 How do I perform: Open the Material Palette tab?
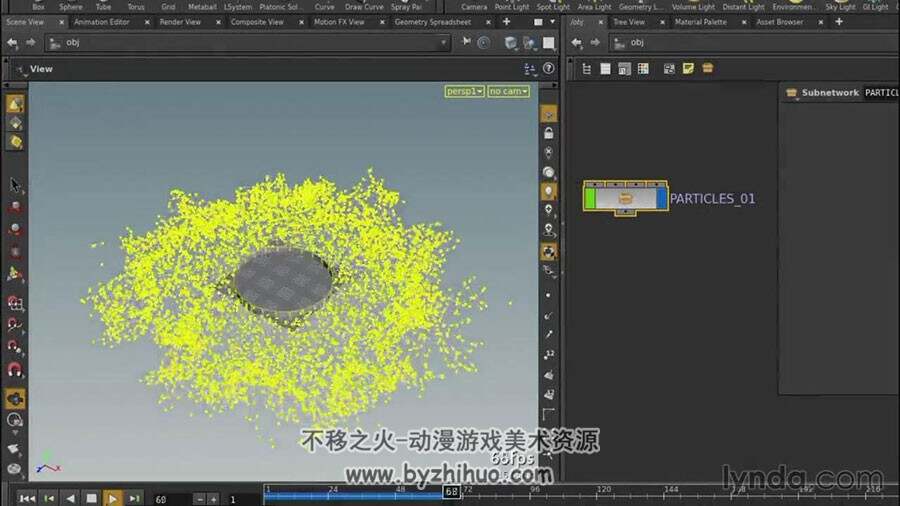pos(700,22)
